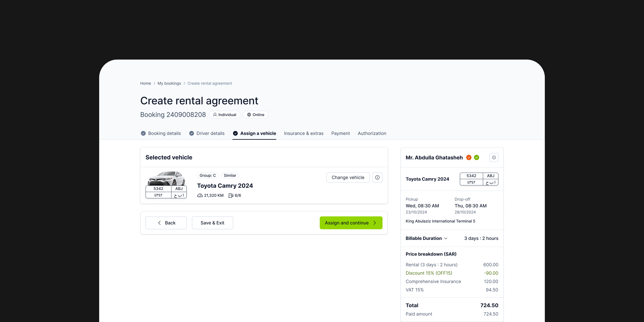Screen dimensions: 644x322
Task: Go back using the Back button
Action: (x=166, y=223)
